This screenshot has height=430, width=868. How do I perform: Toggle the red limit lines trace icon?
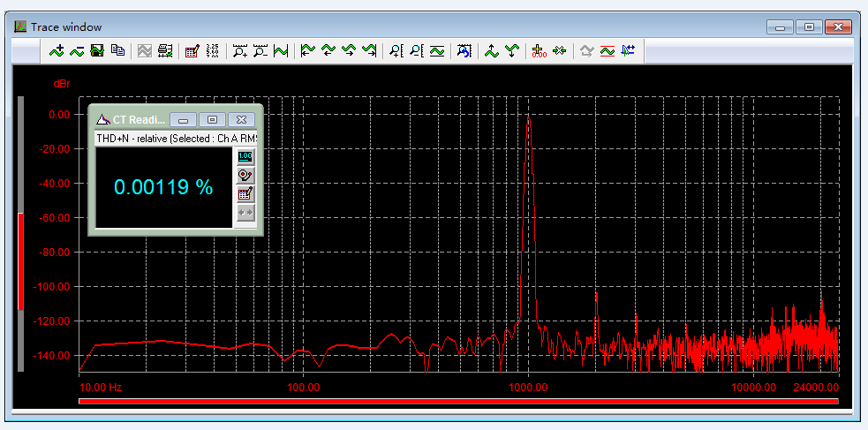608,51
